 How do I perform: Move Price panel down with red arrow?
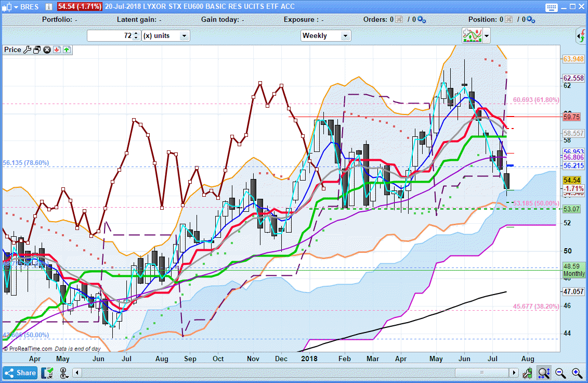pyautogui.click(x=57, y=50)
